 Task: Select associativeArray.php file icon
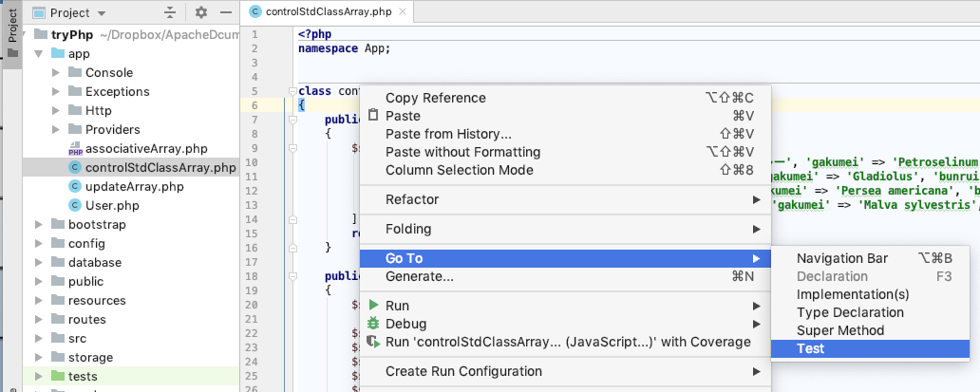click(75, 149)
